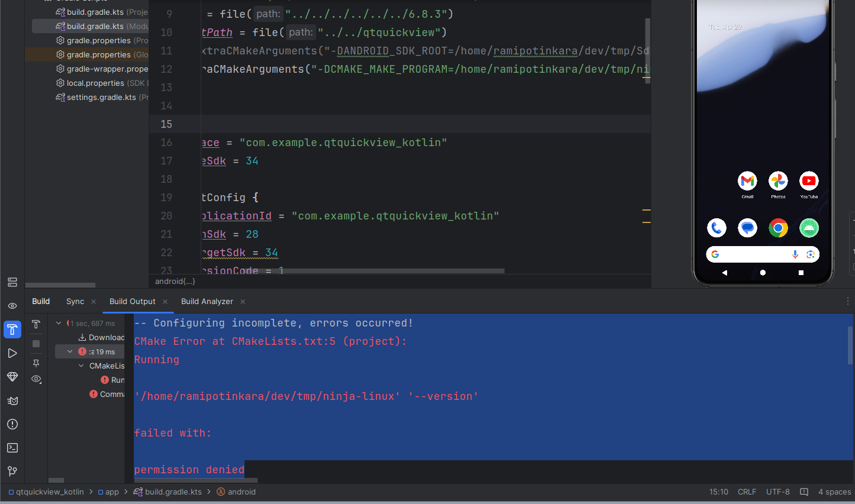This screenshot has height=504, width=855.
Task: Click the Stop build square button
Action: click(x=36, y=344)
